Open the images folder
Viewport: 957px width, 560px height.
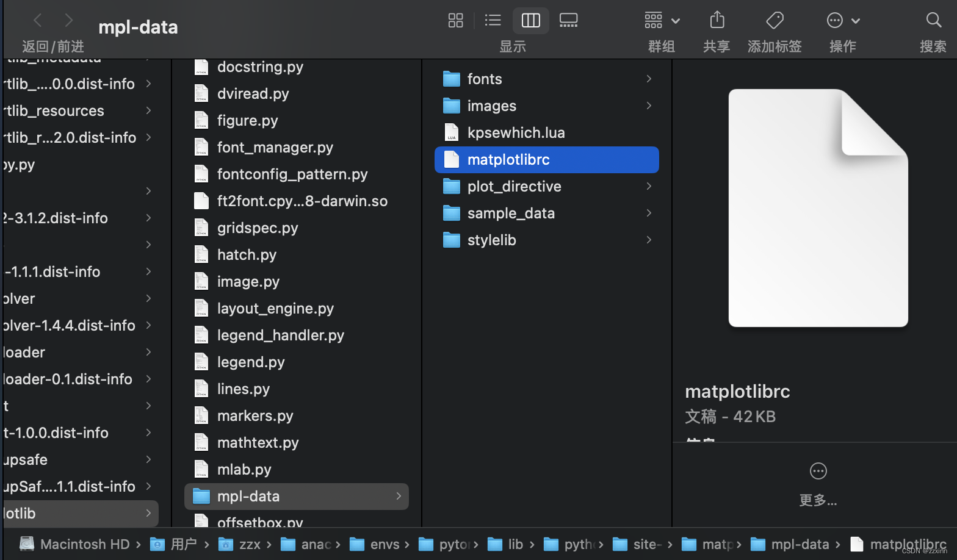pyautogui.click(x=547, y=106)
